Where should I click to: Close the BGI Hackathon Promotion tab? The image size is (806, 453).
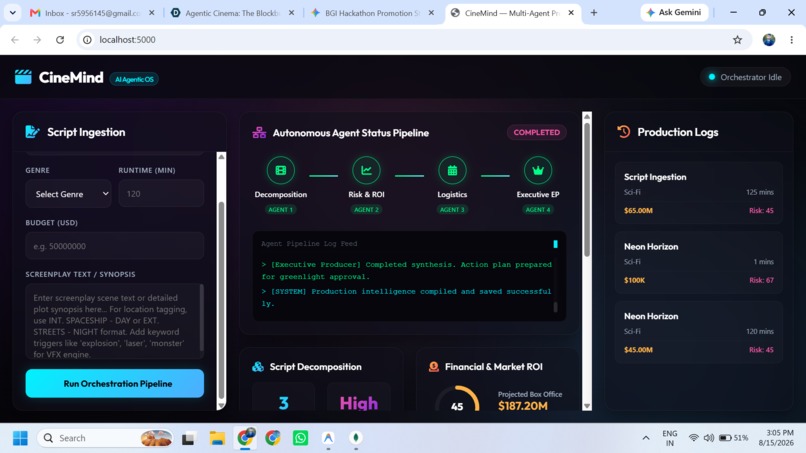pos(431,13)
